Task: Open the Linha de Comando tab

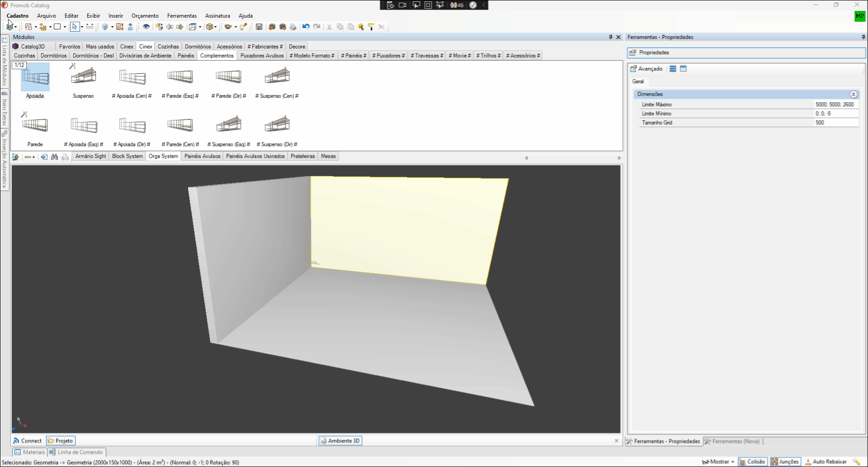Action: coord(76,452)
